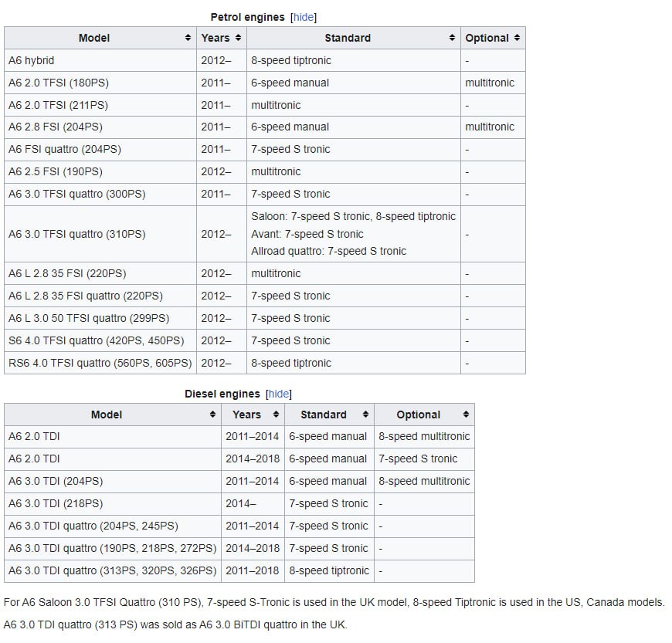The width and height of the screenshot is (672, 643).
Task: Click the BiTDI quattro UK note
Action: pos(175,624)
